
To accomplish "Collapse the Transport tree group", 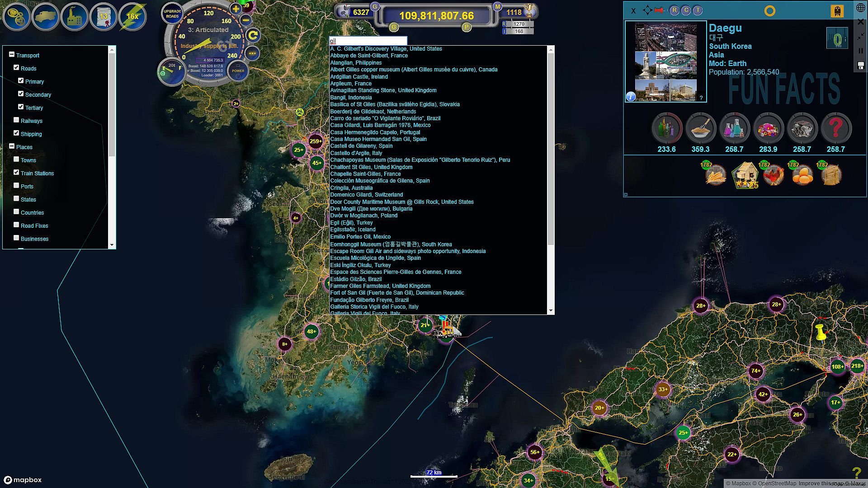I will [12, 55].
